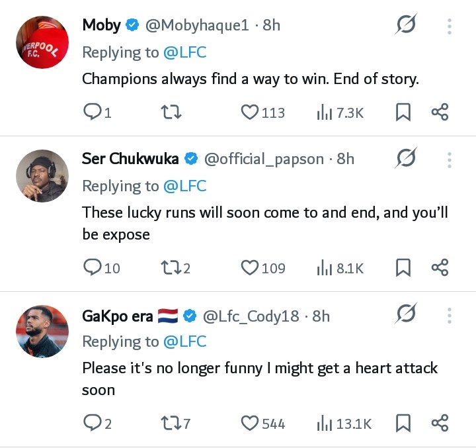476x448 pixels.
Task: Click Grok icon on Moby's tweet
Action: coord(405,26)
